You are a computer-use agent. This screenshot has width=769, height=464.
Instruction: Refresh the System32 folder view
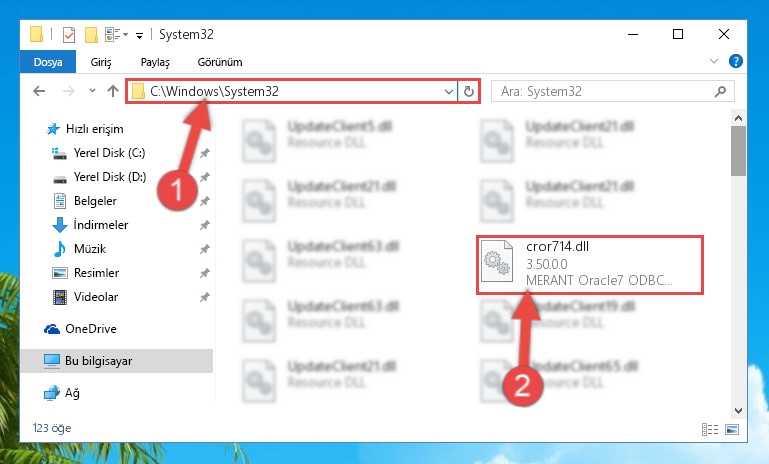point(469,91)
